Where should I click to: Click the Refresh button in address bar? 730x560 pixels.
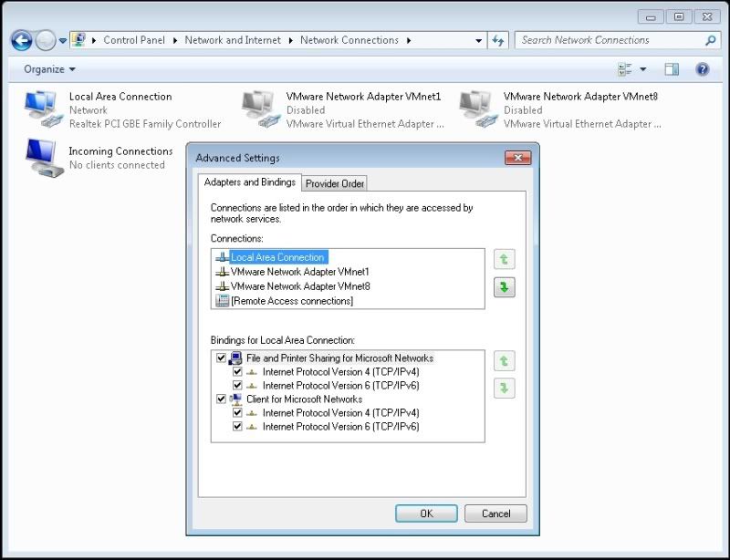click(x=498, y=40)
